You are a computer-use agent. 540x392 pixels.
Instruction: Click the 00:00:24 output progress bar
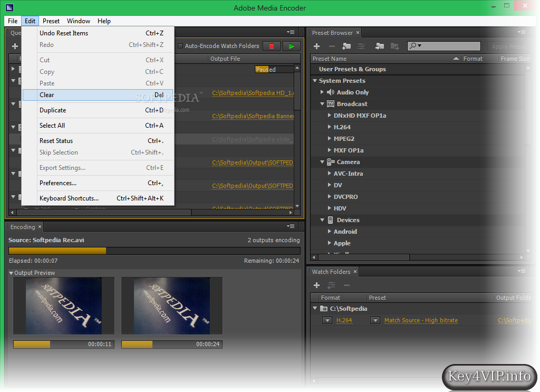pyautogui.click(x=172, y=344)
